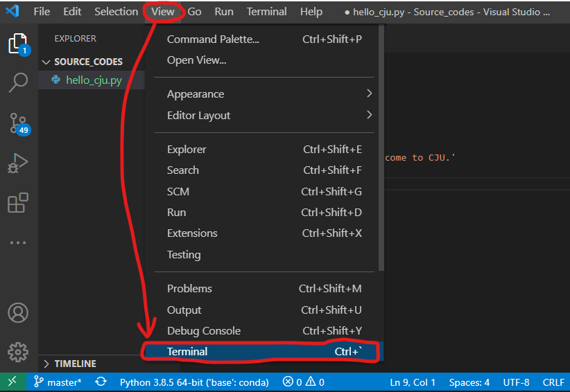Select Run entry in the View menu

point(264,213)
